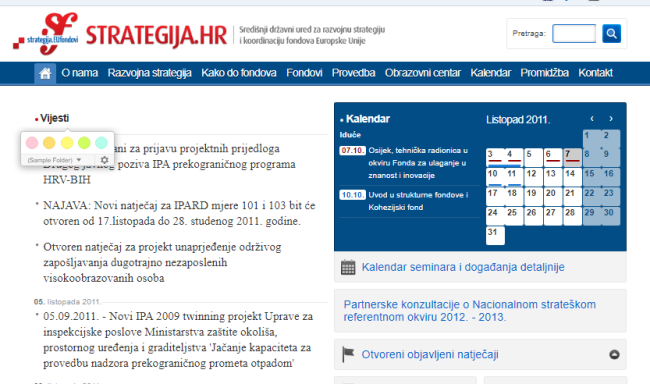Open the highlighter popup gear settings

104,160
